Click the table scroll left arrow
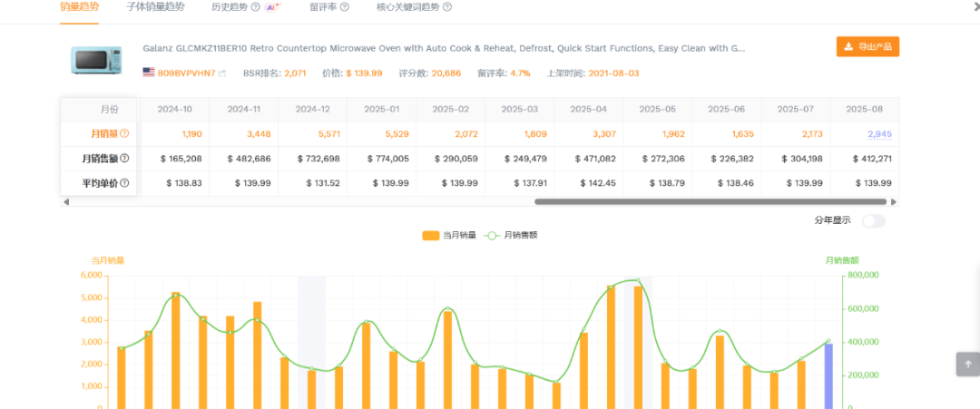 point(64,202)
